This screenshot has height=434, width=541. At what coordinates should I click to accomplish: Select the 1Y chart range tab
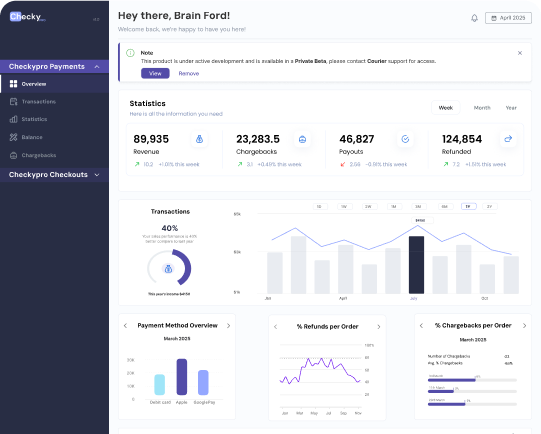click(x=469, y=206)
